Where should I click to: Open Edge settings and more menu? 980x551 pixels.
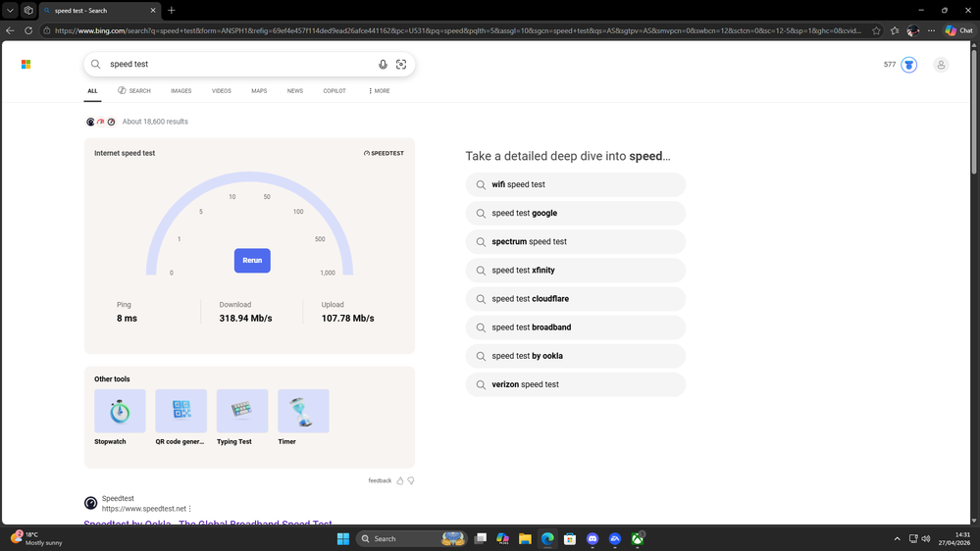coord(931,30)
